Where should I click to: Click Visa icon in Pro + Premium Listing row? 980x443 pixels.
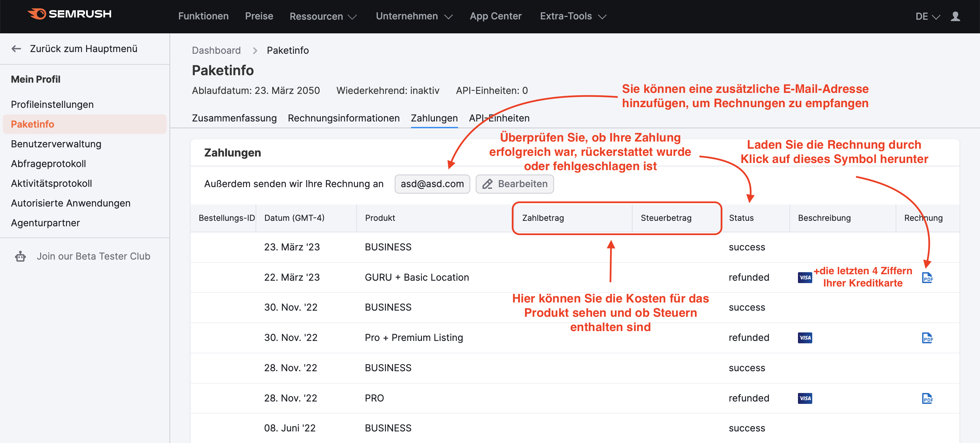pyautogui.click(x=805, y=338)
